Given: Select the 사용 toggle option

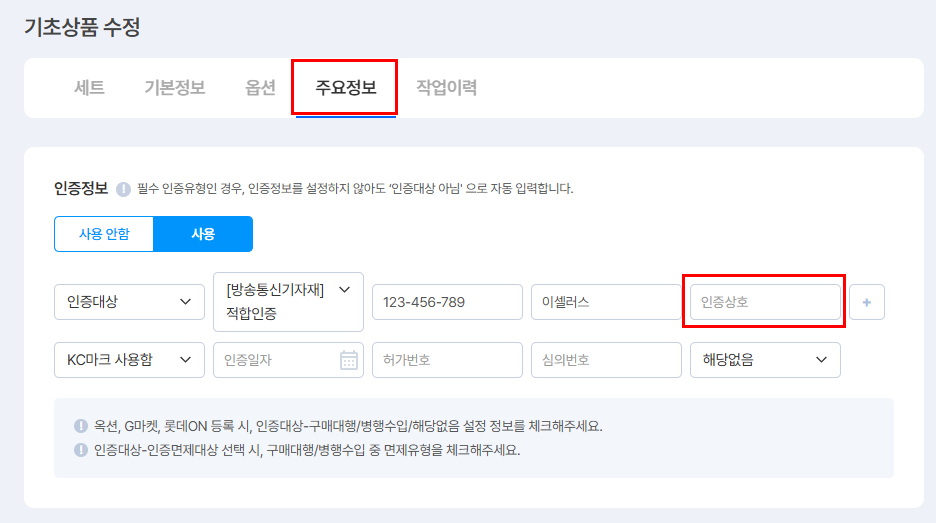Looking at the screenshot, I should pos(203,234).
